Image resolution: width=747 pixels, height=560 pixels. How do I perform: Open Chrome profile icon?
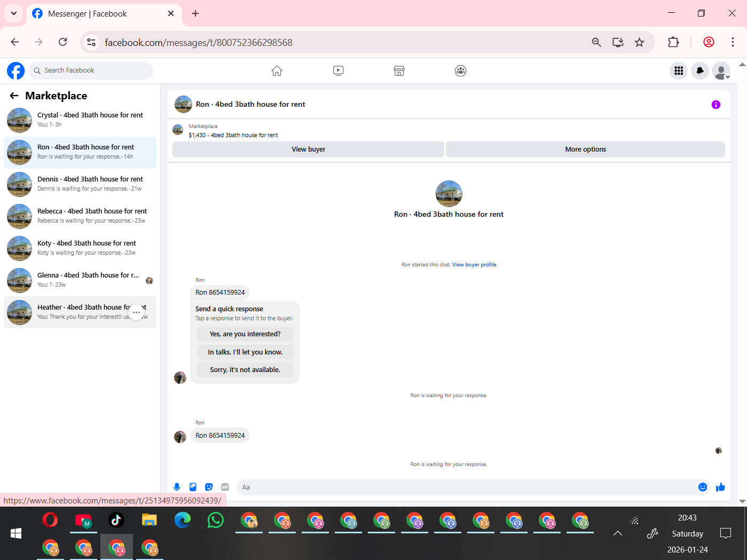tap(709, 42)
